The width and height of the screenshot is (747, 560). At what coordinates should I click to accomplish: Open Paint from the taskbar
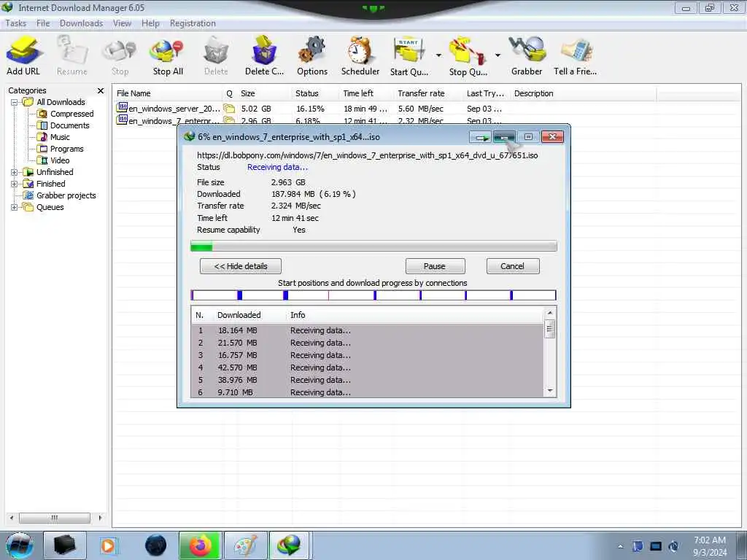[x=245, y=545]
